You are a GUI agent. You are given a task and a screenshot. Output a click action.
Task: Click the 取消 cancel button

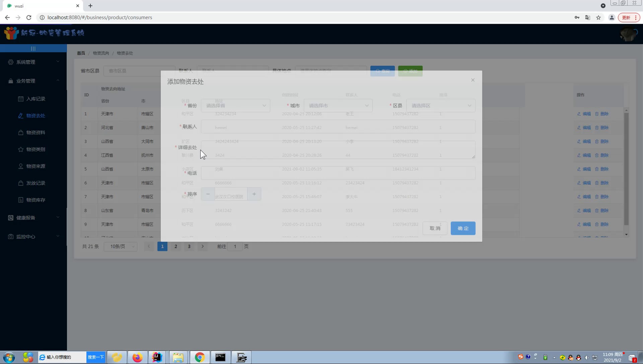pyautogui.click(x=435, y=228)
